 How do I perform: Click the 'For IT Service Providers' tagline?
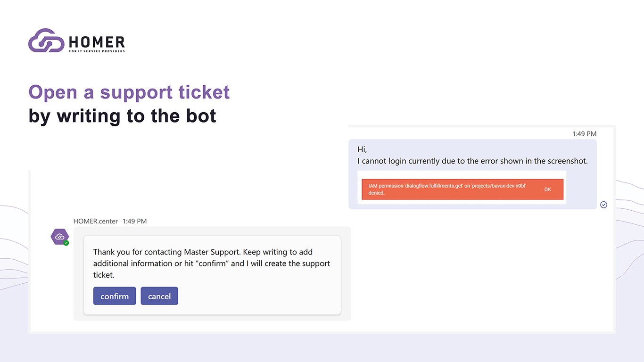pos(97,51)
